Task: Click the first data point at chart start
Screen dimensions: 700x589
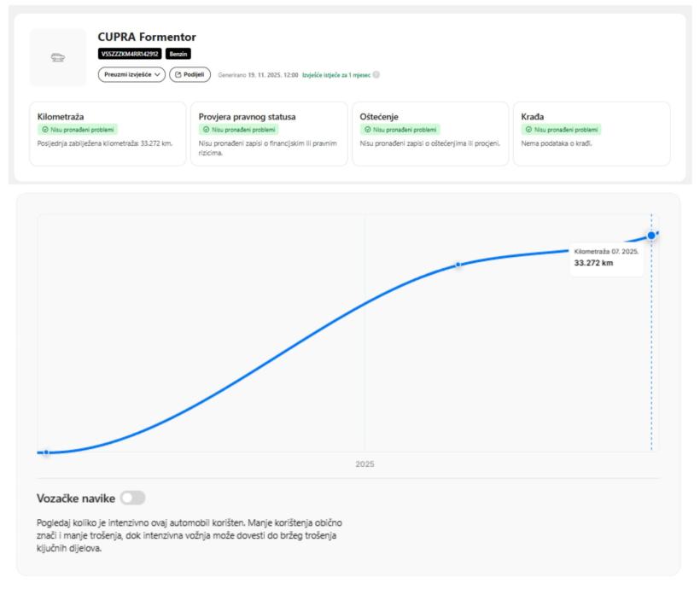Action: click(x=46, y=452)
